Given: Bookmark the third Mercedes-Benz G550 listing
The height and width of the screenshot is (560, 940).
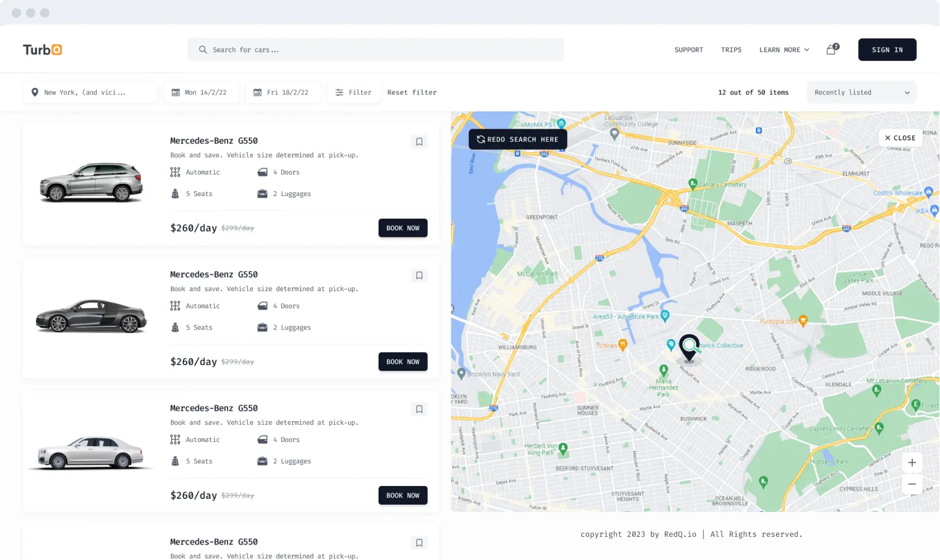Looking at the screenshot, I should pyautogui.click(x=419, y=409).
